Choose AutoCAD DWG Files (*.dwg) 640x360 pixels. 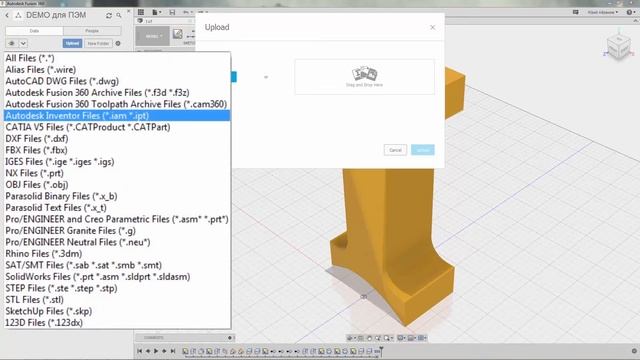pyautogui.click(x=117, y=81)
